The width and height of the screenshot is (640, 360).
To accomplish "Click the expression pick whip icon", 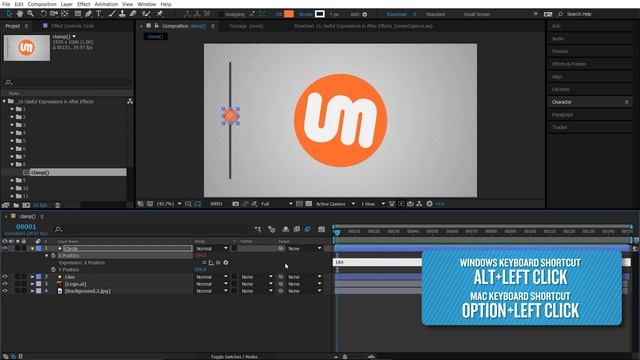I will click(218, 262).
